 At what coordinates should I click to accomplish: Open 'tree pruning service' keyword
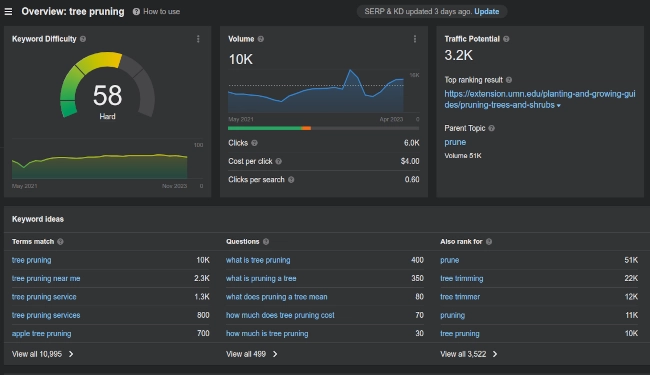point(44,297)
